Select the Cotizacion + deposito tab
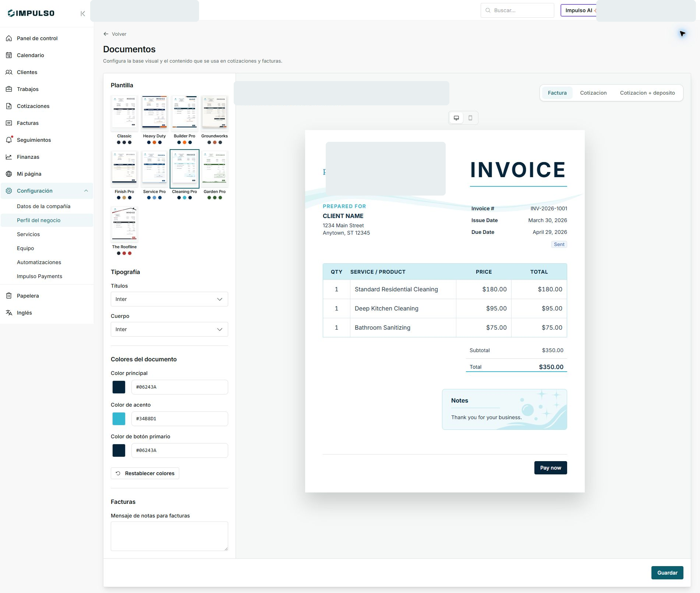Image resolution: width=700 pixels, height=593 pixels. [x=647, y=93]
